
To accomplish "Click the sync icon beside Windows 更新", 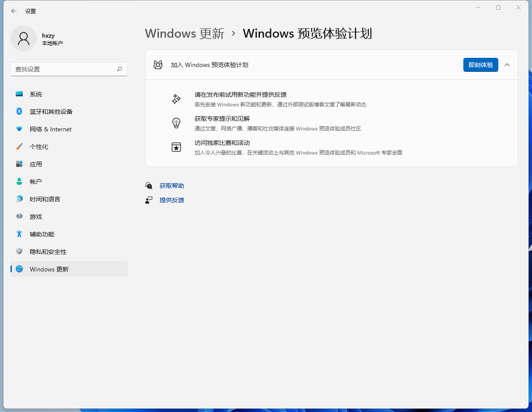I will pos(19,269).
